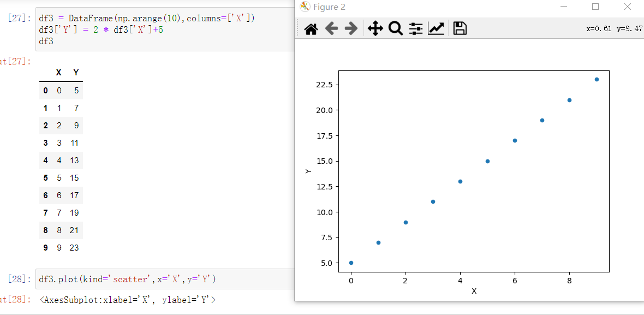
Task: Click the Y value 15 in row 5
Action: 74,178
